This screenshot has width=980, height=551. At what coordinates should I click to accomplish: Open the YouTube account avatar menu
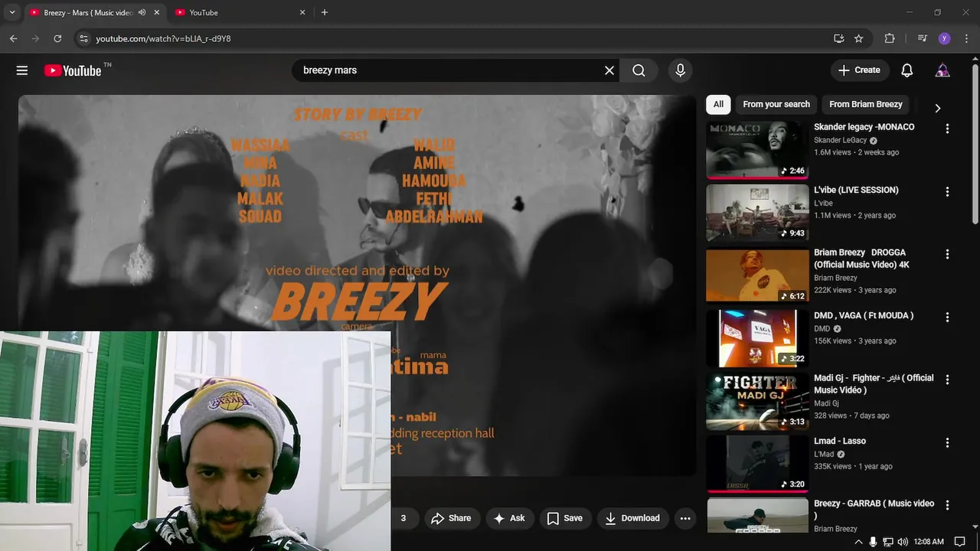click(942, 70)
